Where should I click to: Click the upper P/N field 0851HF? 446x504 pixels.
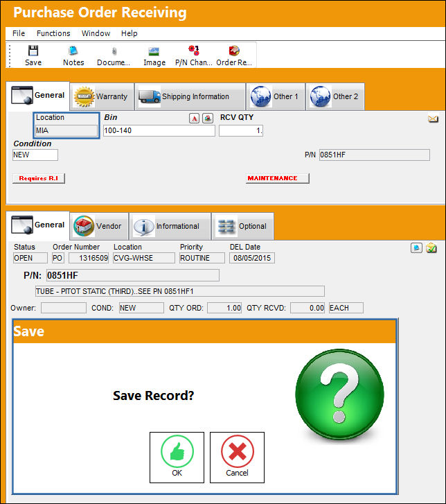pyautogui.click(x=375, y=155)
